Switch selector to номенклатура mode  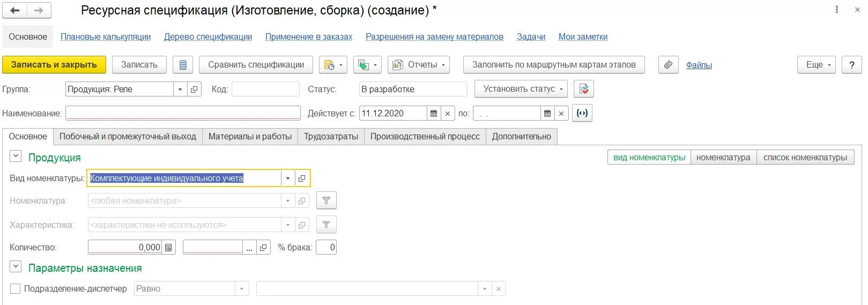pos(723,158)
